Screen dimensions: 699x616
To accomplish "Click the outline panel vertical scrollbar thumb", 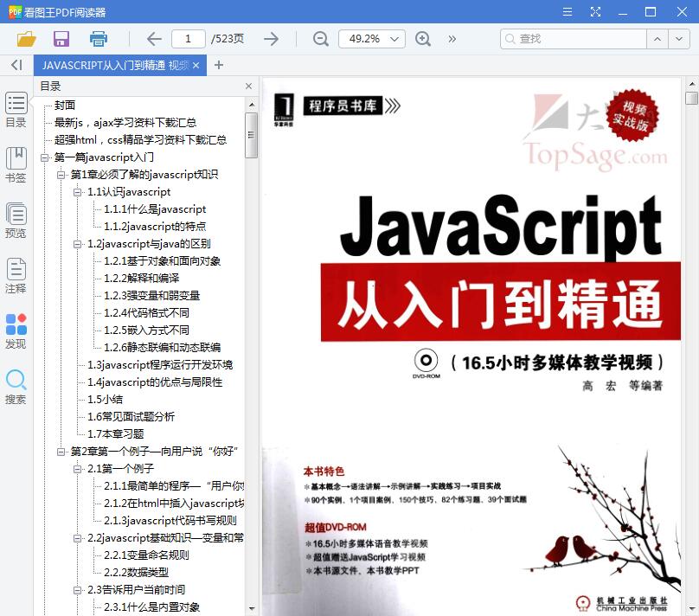I will click(252, 135).
